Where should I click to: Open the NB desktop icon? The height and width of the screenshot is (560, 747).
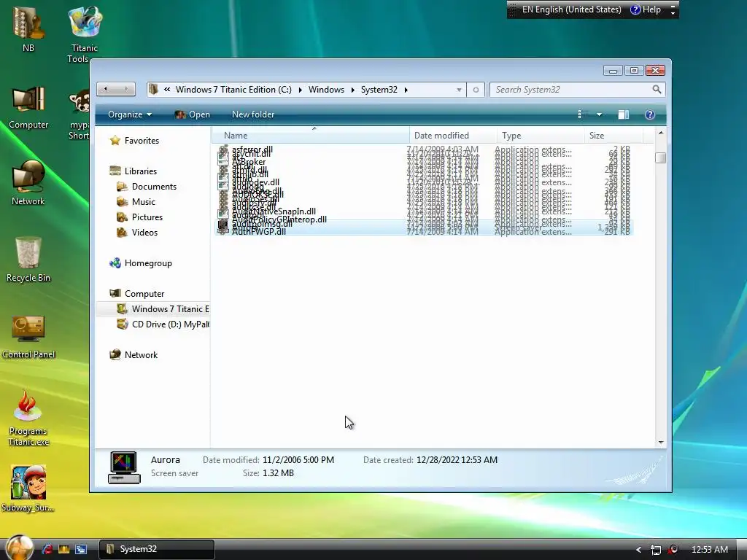pyautogui.click(x=28, y=28)
